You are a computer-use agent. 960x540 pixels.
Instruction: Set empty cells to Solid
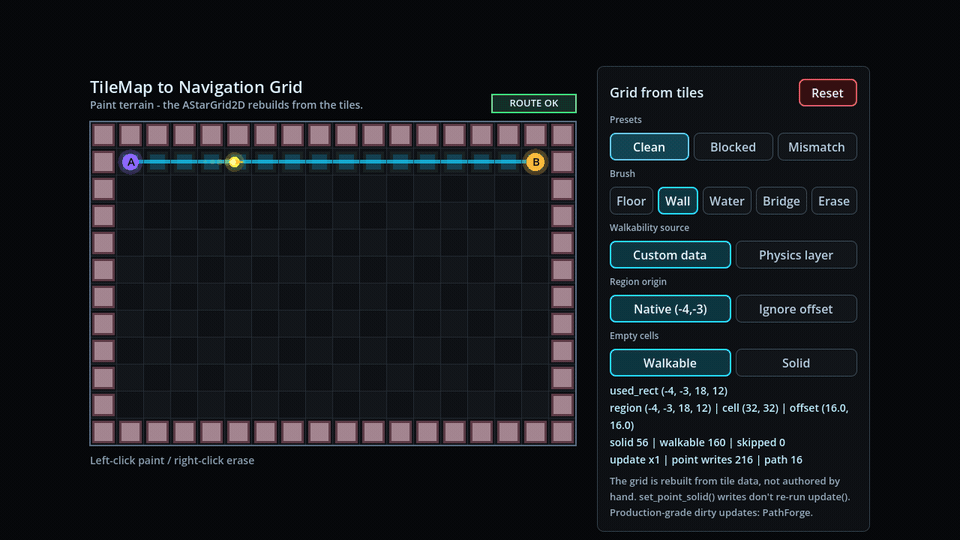coord(796,362)
